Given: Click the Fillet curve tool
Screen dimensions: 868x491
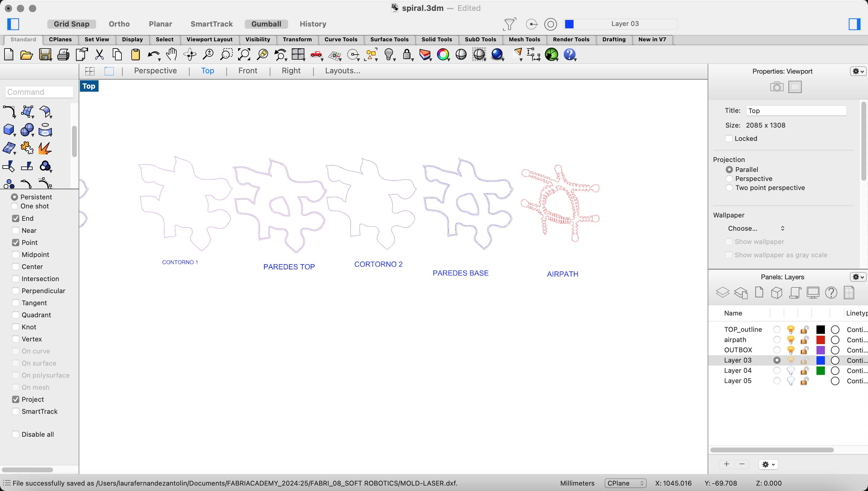Looking at the screenshot, I should point(9,112).
